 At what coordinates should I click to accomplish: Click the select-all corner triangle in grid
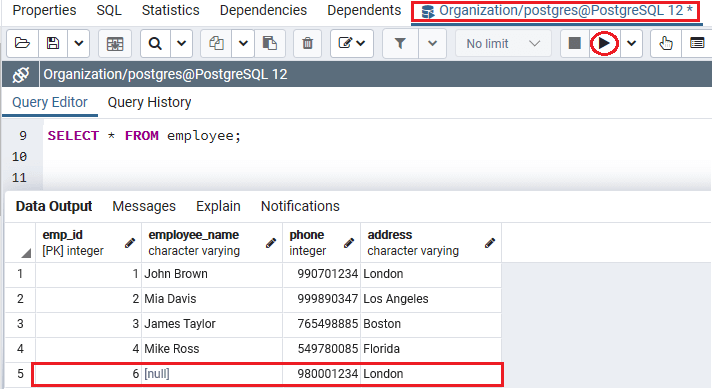click(26, 253)
